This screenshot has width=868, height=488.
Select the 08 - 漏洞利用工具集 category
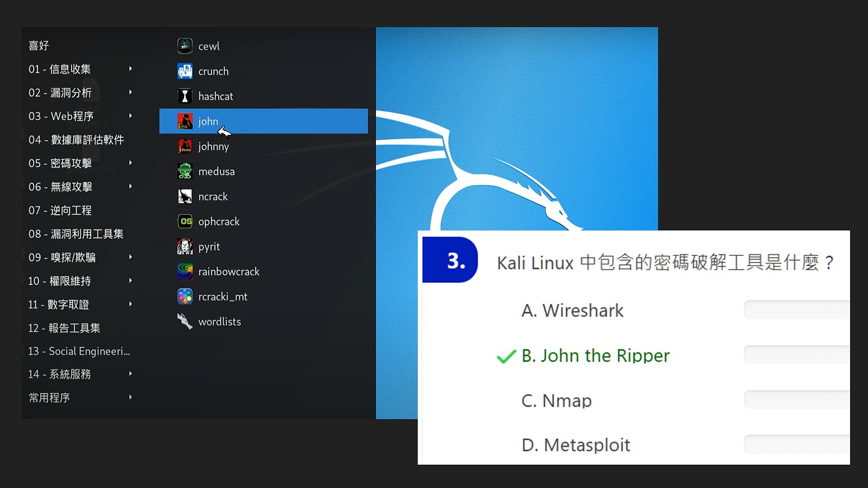(x=76, y=234)
